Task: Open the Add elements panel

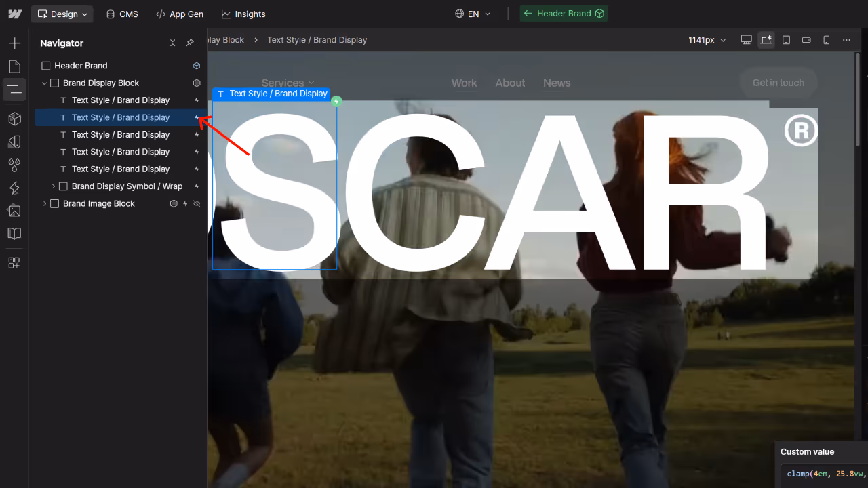Action: [14, 43]
